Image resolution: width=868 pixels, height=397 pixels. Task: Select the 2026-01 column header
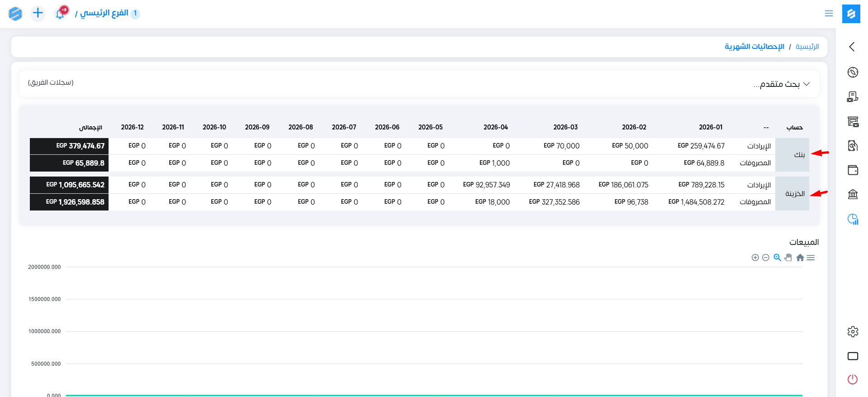pyautogui.click(x=711, y=127)
